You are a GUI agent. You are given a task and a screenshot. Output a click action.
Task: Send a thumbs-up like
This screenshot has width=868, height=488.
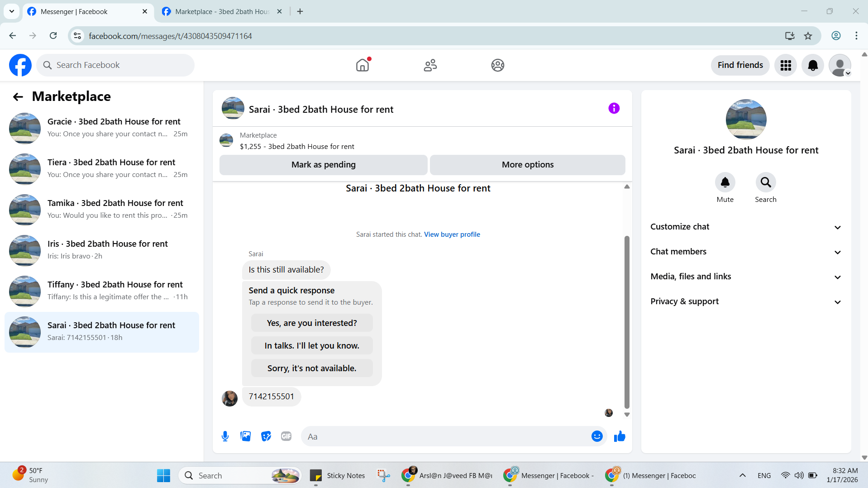coord(620,436)
